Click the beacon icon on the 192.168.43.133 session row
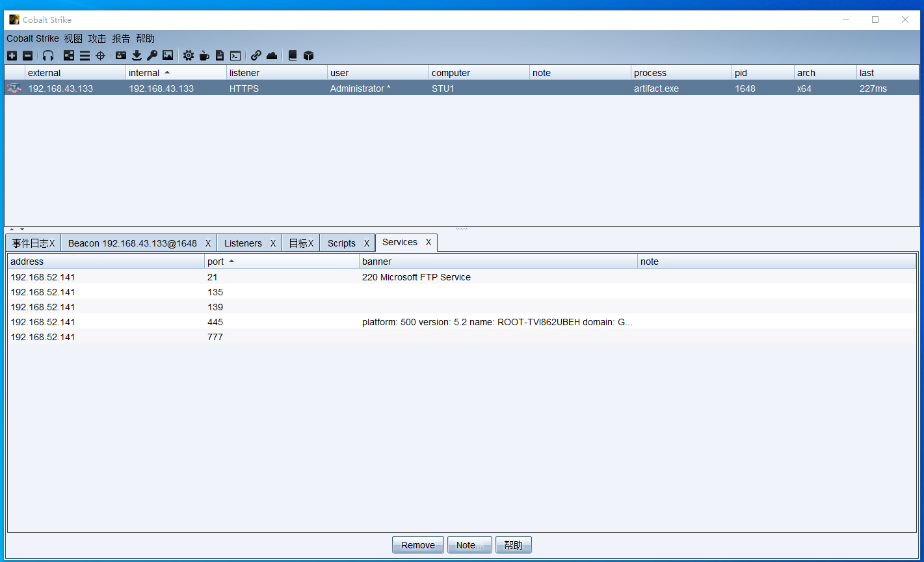Screen dimensions: 924x562 [x=14, y=88]
